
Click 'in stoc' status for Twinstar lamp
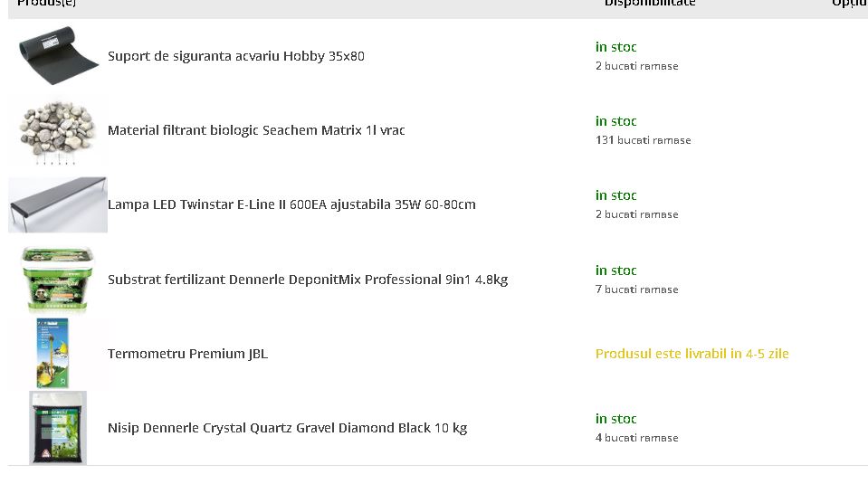(x=616, y=195)
